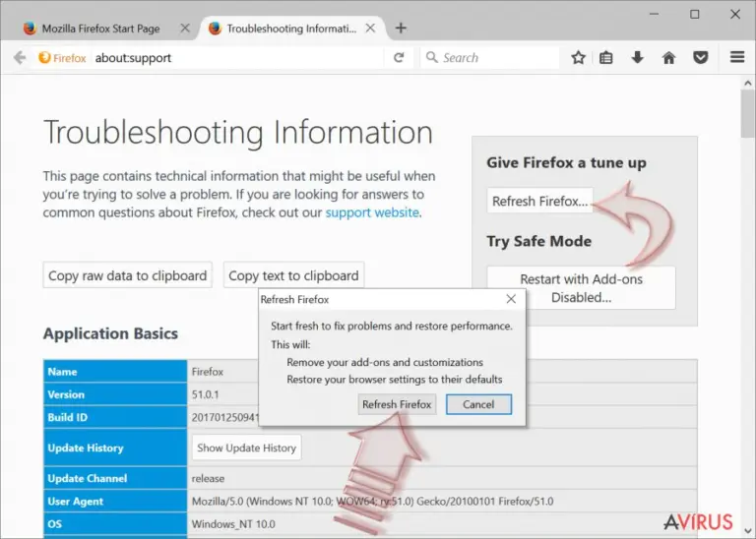Screen dimensions: 756x539
Task: Click Copy raw data to clipboard
Action: click(x=127, y=275)
